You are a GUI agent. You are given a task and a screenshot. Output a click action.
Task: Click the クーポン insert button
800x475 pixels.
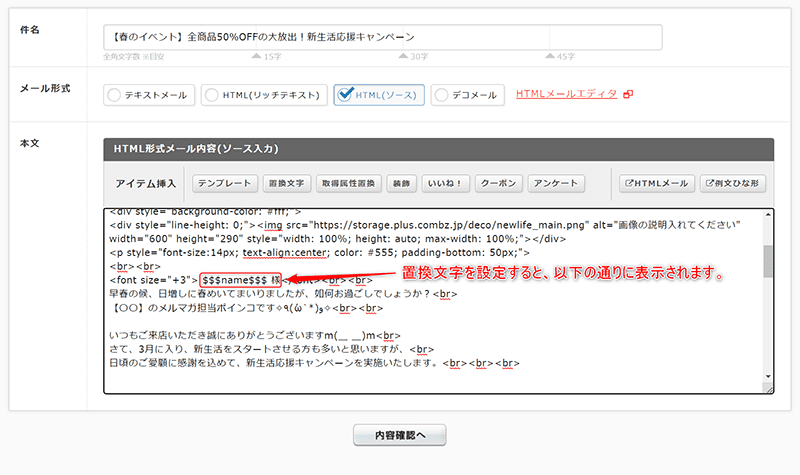[498, 184]
